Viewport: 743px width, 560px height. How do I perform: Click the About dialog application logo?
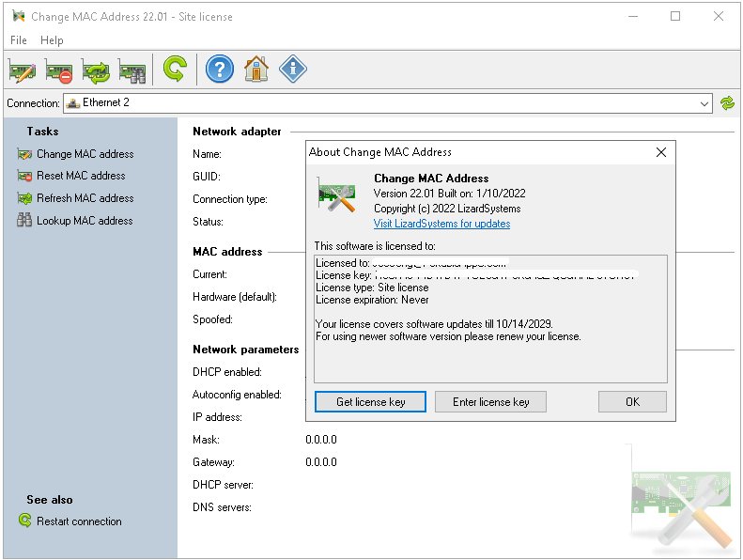pos(337,194)
